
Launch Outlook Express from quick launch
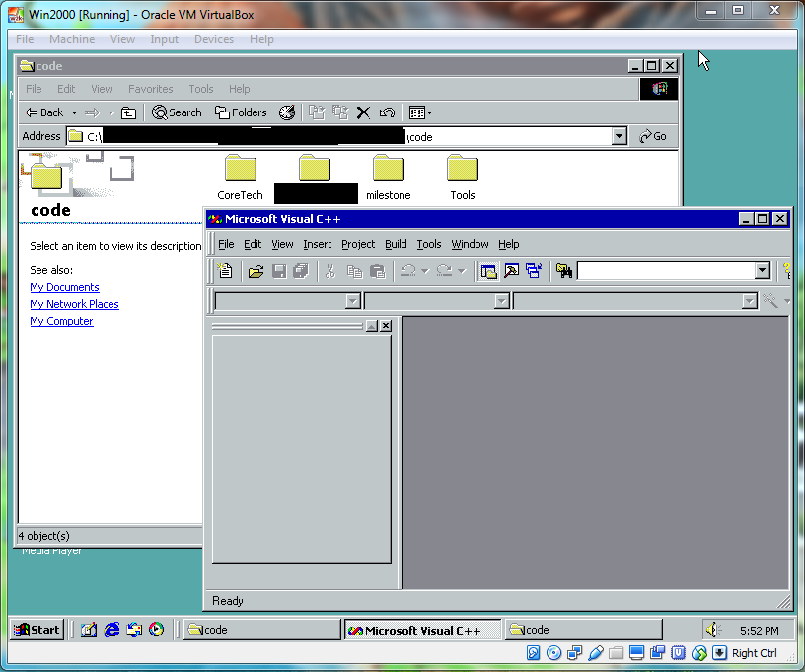(134, 630)
